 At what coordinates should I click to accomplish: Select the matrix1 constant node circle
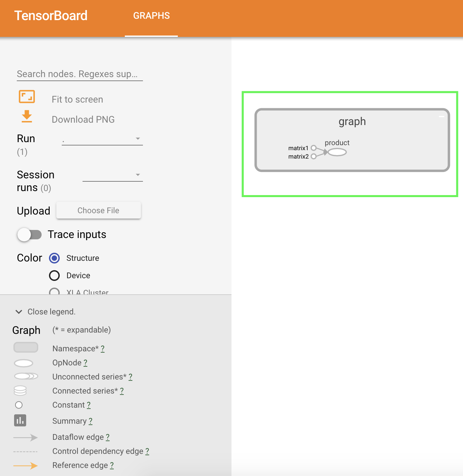coord(314,148)
